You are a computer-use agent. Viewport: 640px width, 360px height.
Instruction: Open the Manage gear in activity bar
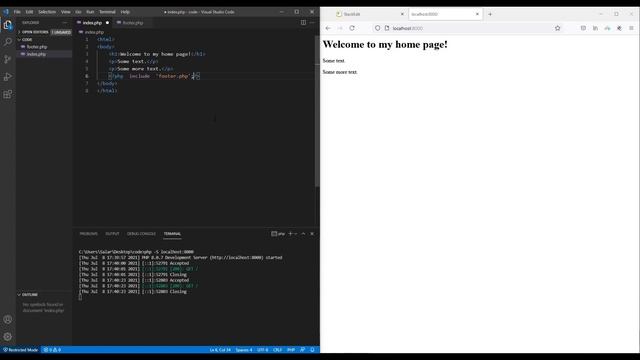tap(8, 336)
